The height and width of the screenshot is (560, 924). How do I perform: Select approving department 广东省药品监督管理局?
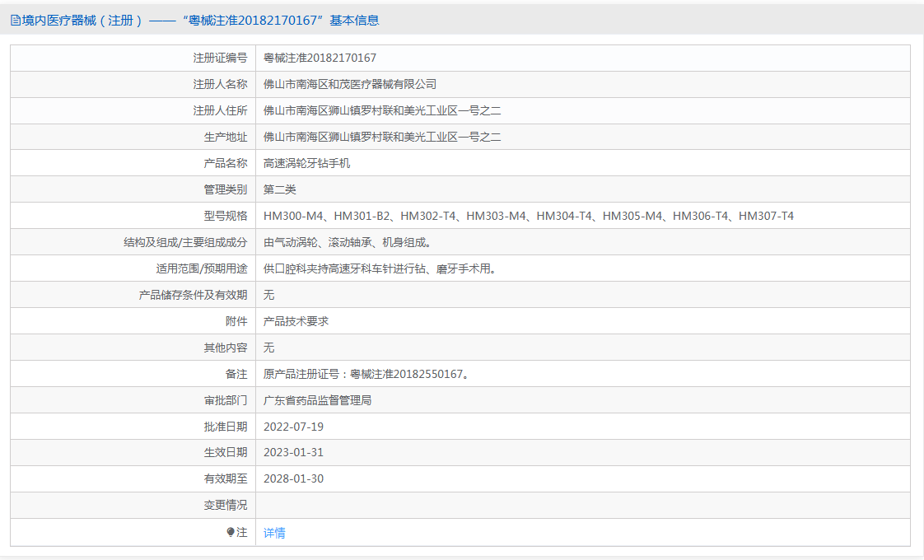[x=318, y=400]
